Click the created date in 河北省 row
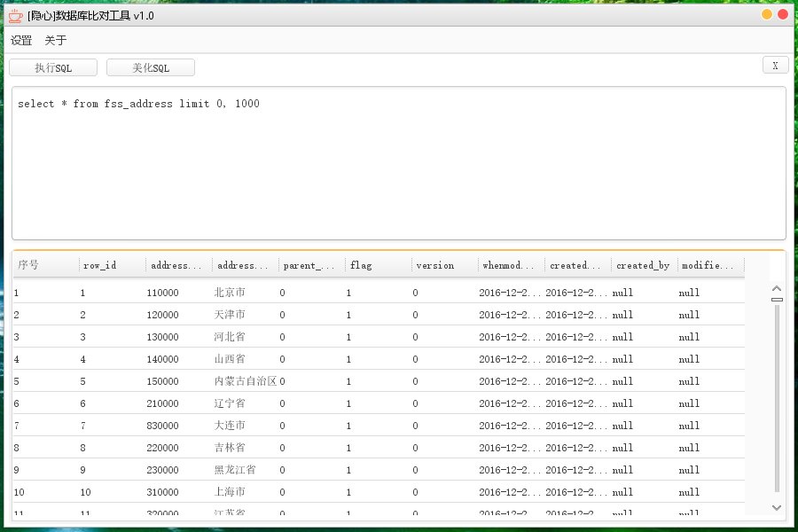Viewport: 798px width, 532px height. point(576,337)
